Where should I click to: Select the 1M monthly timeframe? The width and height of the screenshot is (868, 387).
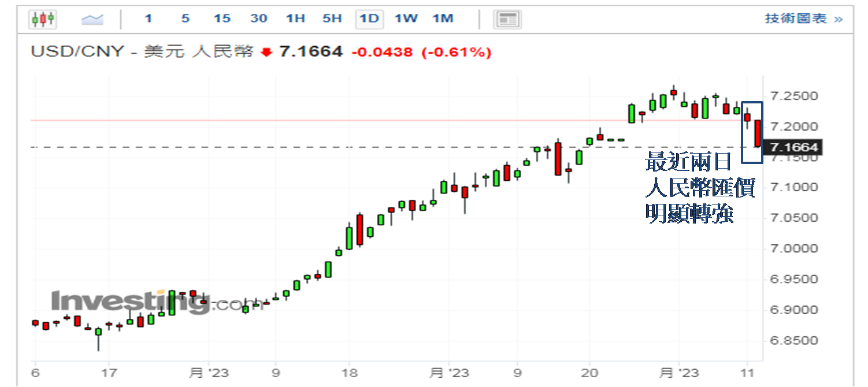point(443,18)
